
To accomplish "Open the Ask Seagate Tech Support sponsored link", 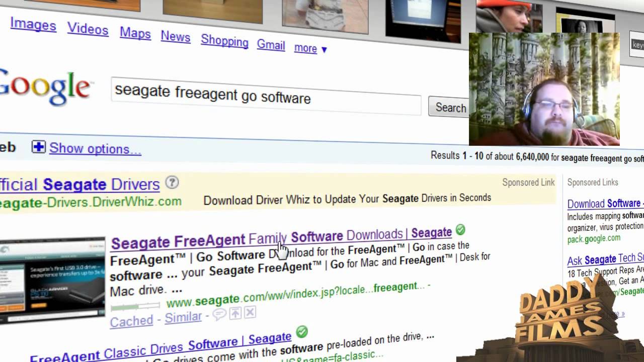I will [605, 259].
